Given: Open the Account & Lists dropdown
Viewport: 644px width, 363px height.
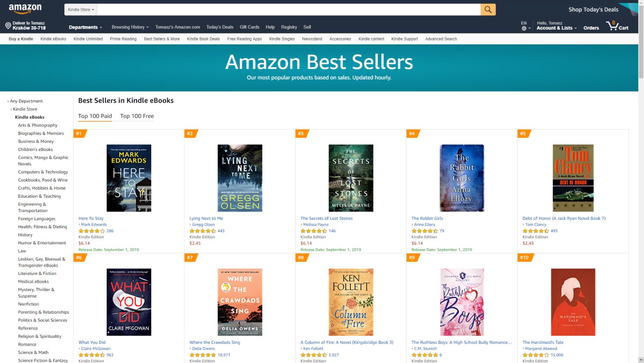Looking at the screenshot, I should point(556,28).
